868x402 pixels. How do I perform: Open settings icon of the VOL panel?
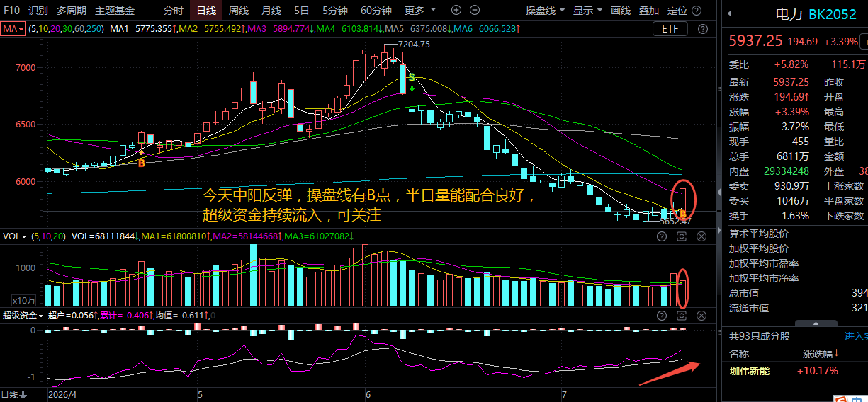click(682, 236)
